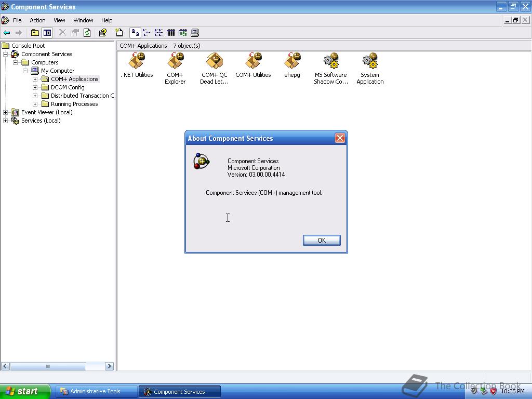Select Running Processes folder in tree
The width and height of the screenshot is (532, 399).
point(74,104)
